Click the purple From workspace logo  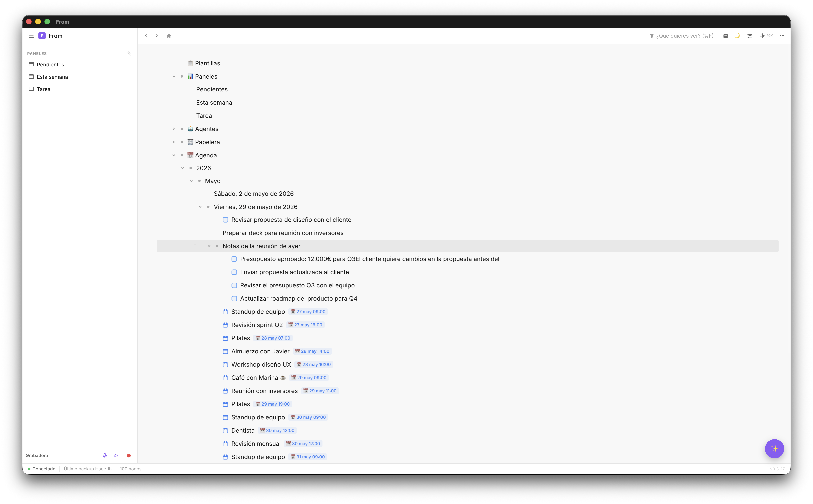point(42,36)
